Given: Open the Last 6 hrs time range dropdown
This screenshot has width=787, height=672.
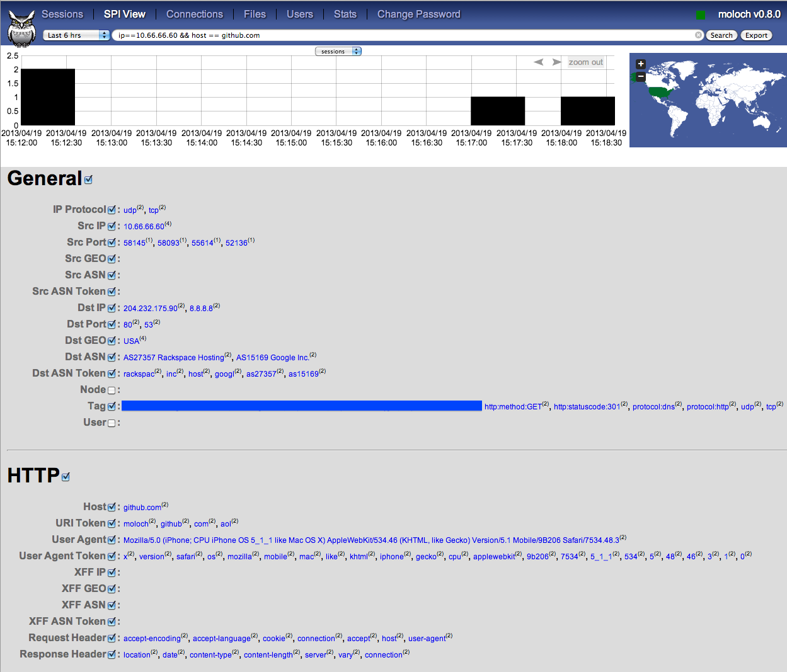Looking at the screenshot, I should (x=77, y=35).
